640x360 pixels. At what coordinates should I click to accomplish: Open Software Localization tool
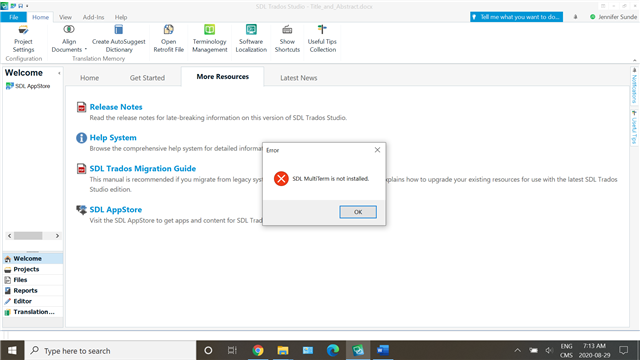pos(251,39)
